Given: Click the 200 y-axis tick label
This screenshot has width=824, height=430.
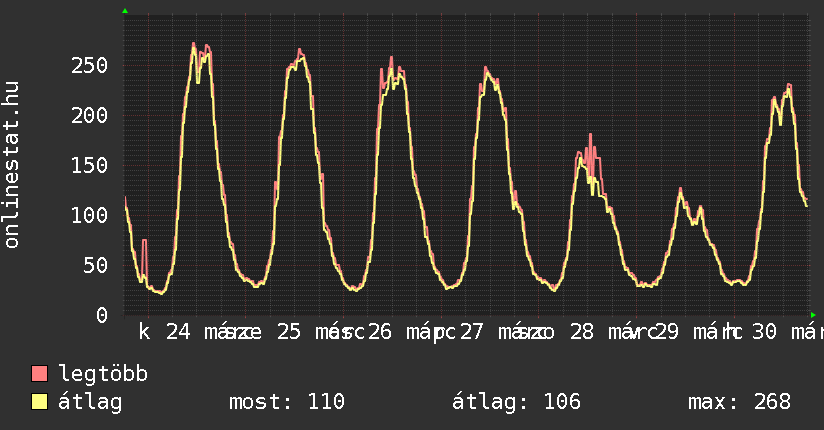Looking at the screenshot, I should pos(90,116).
